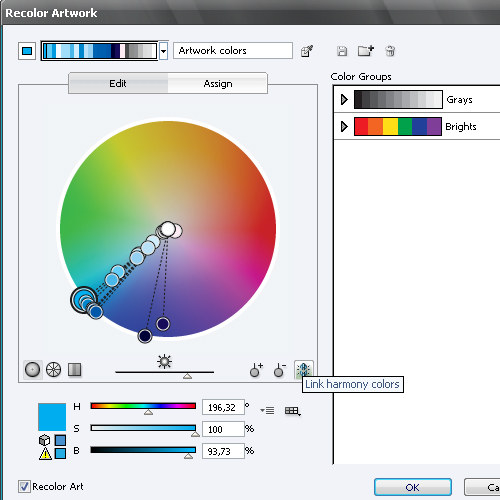Toggle the Link harmony colors button

[303, 369]
